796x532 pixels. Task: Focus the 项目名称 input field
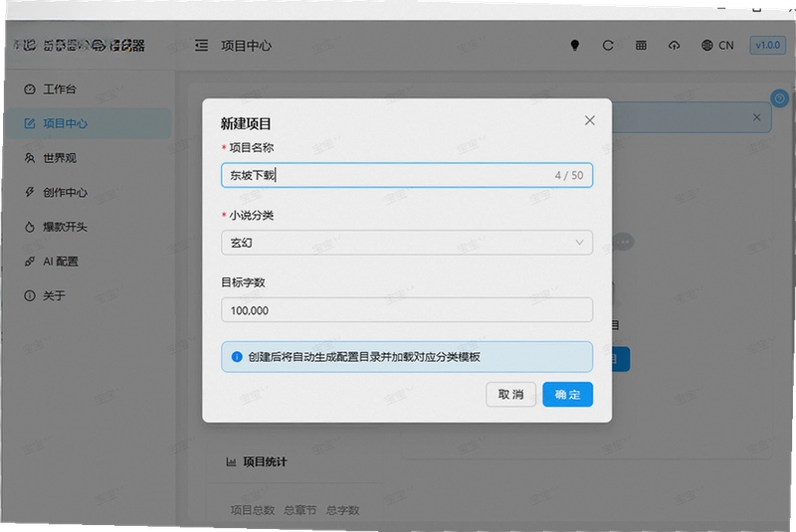click(407, 175)
